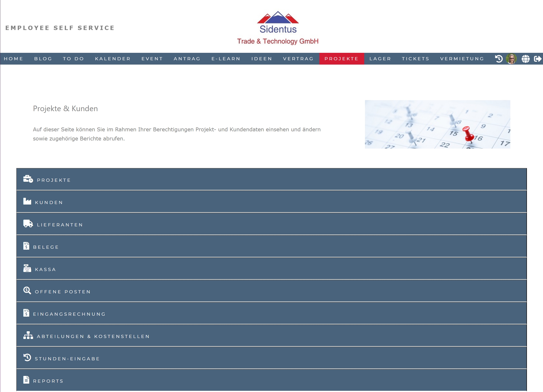Open the Vermietung navigation item
The height and width of the screenshot is (392, 543).
click(462, 59)
